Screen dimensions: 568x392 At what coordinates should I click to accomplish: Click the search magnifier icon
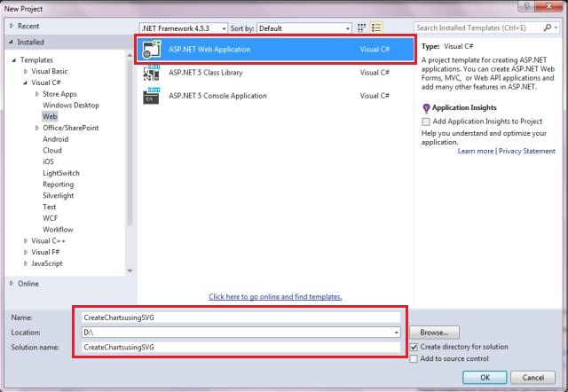click(548, 27)
